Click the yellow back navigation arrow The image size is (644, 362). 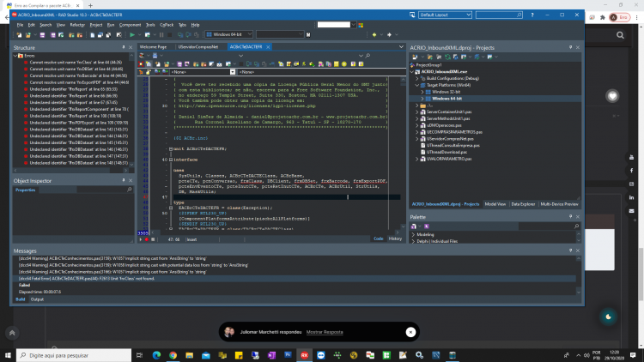click(x=374, y=35)
